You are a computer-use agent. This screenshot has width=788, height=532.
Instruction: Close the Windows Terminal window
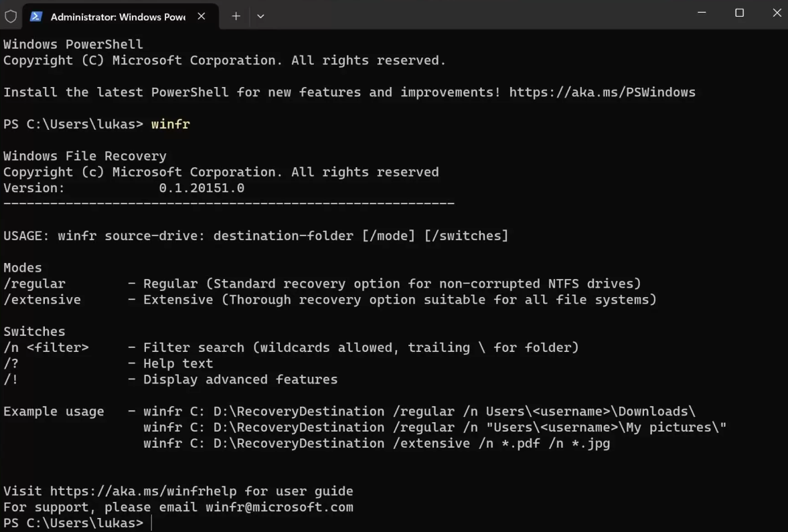coord(777,13)
